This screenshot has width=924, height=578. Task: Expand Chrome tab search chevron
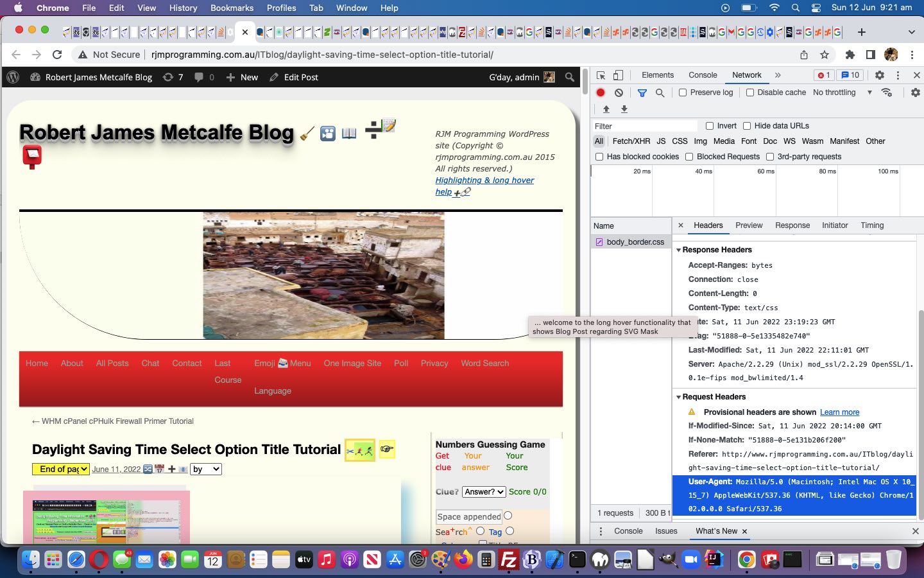click(911, 32)
